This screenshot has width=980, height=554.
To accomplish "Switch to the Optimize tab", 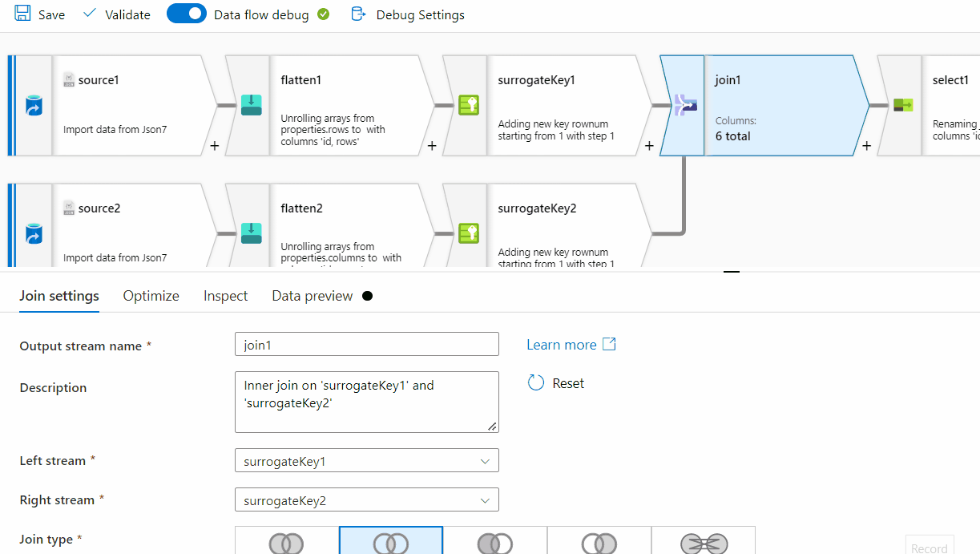I will (151, 296).
